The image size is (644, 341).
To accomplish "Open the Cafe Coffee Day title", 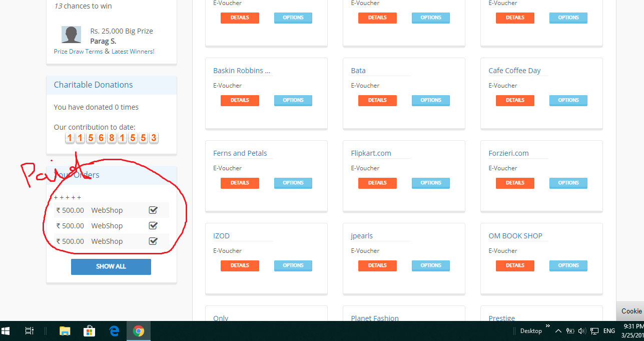I will (x=514, y=71).
